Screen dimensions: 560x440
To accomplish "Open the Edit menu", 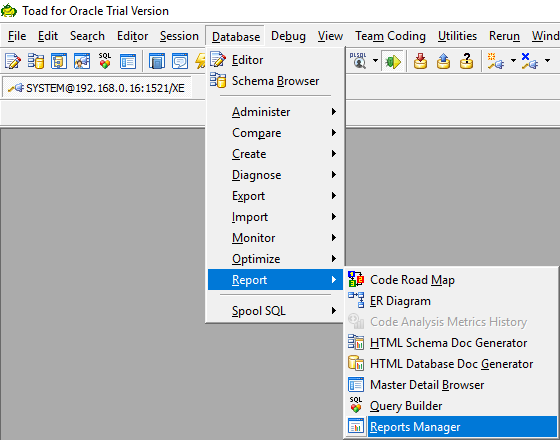I will tap(48, 36).
